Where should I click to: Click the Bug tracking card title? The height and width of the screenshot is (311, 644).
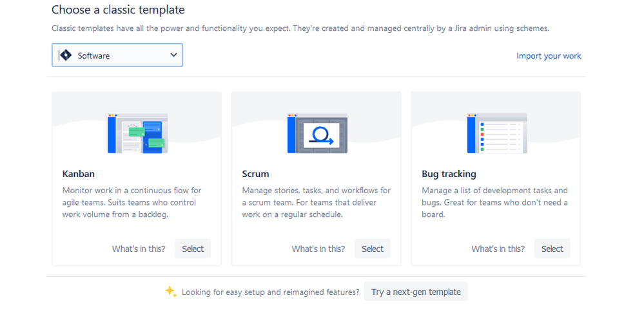449,174
